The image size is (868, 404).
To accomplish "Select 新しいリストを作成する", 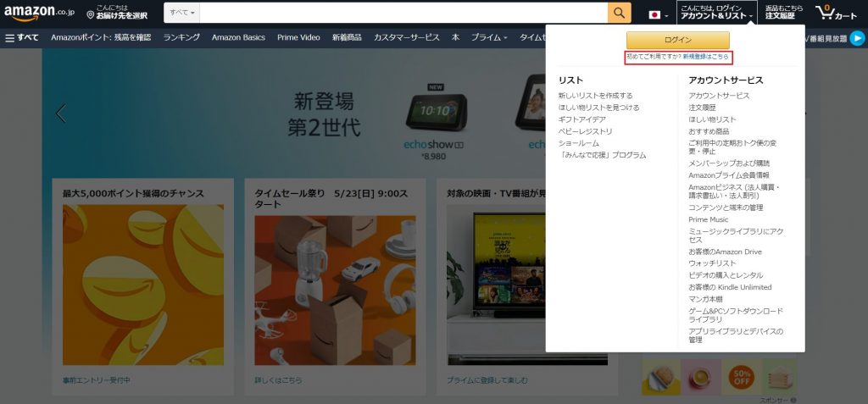I will [595, 96].
